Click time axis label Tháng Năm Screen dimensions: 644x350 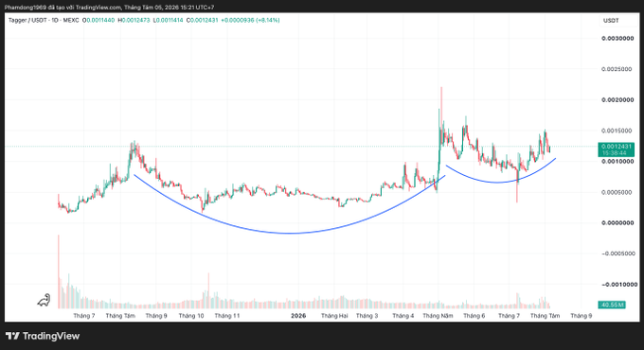[438, 316]
